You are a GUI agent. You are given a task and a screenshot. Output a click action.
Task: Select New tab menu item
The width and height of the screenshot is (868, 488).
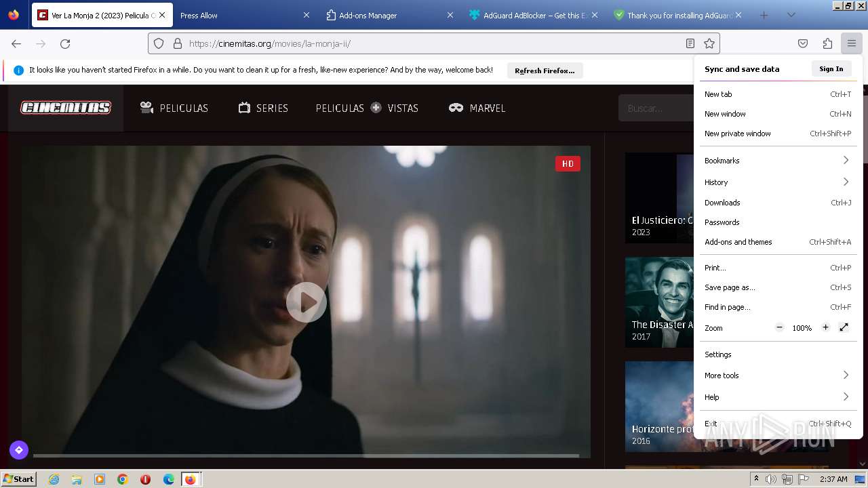[x=778, y=94]
